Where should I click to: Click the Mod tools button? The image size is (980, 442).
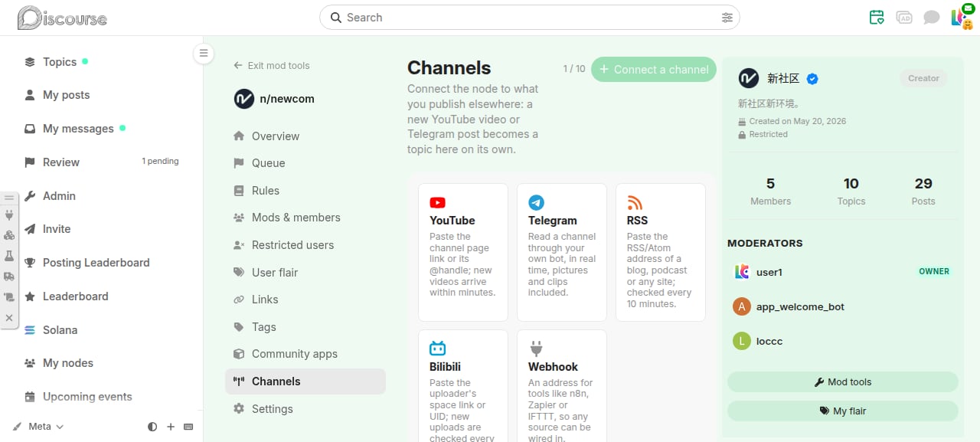[842, 382]
